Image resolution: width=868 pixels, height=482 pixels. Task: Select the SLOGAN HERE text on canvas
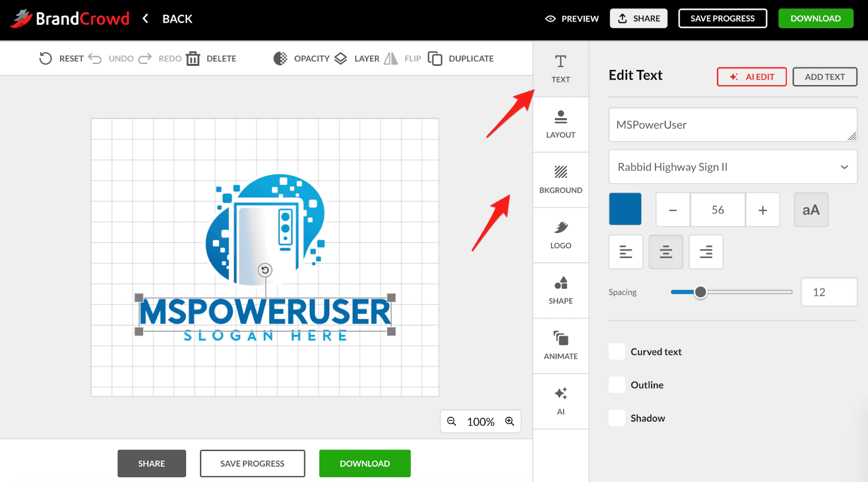(x=265, y=336)
